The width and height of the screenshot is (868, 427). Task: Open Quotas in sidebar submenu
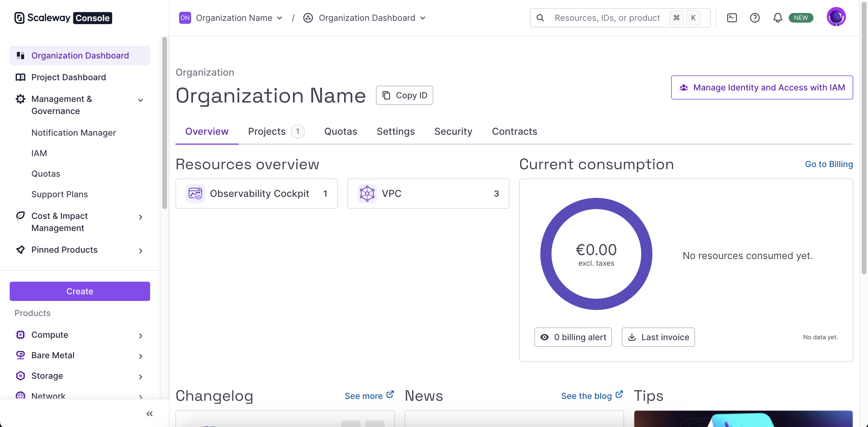[x=46, y=174]
